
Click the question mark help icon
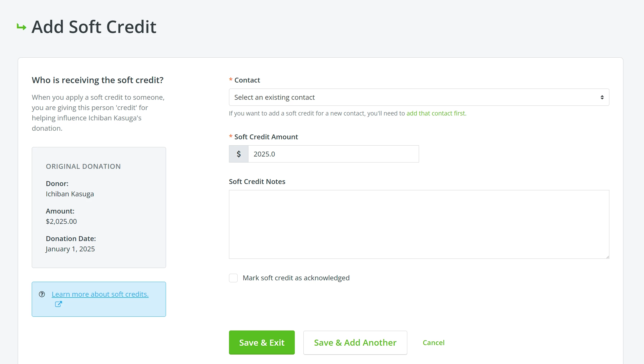click(x=42, y=294)
